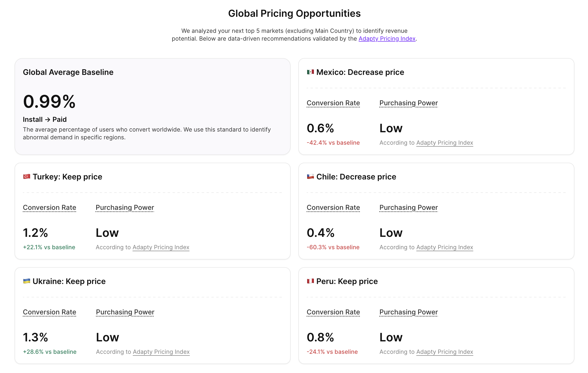Viewport: 588px width, 373px height.
Task: Click the Purchasing Power tooltip label in Mexico card
Action: (x=408, y=103)
